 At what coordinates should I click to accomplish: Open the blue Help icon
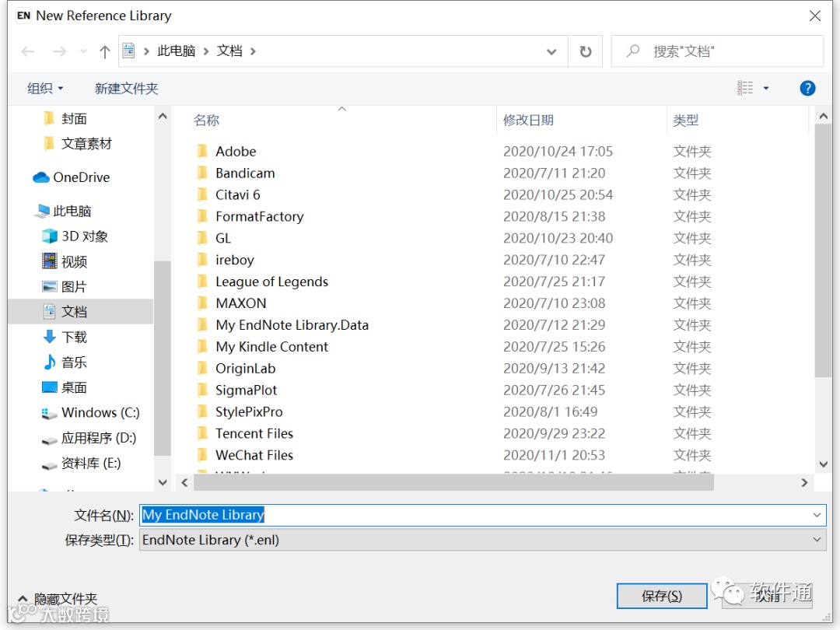coord(807,88)
